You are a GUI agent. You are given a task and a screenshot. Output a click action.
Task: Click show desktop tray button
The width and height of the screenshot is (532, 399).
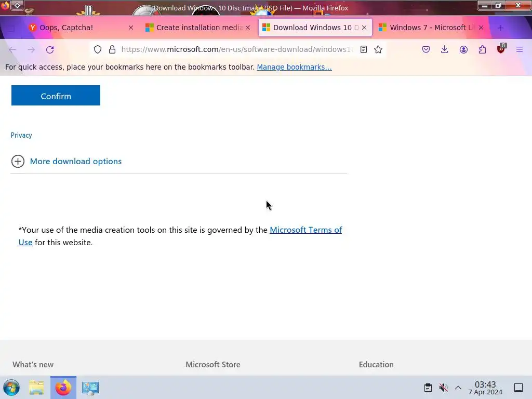[518, 388]
